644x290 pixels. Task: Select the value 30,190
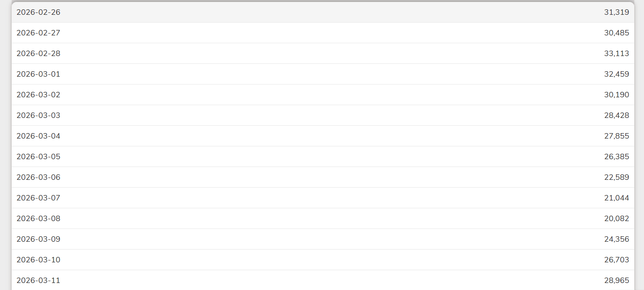pos(616,95)
